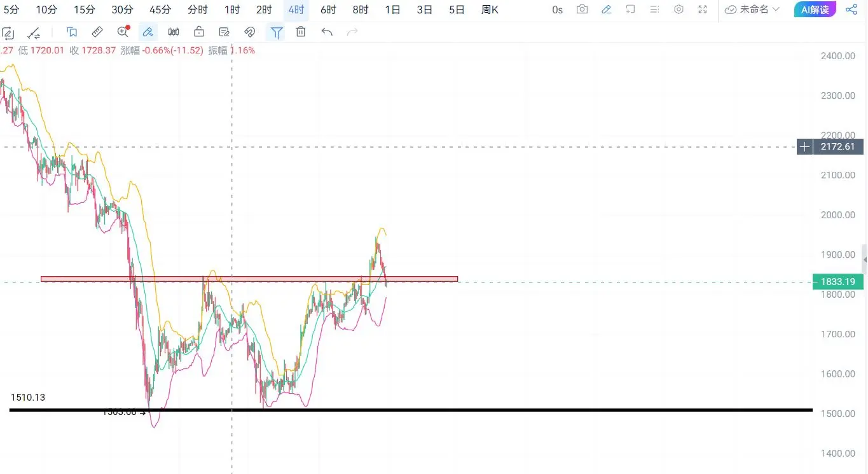The width and height of the screenshot is (868, 474).
Task: Click the 1510.13 price annotation
Action: click(x=28, y=397)
